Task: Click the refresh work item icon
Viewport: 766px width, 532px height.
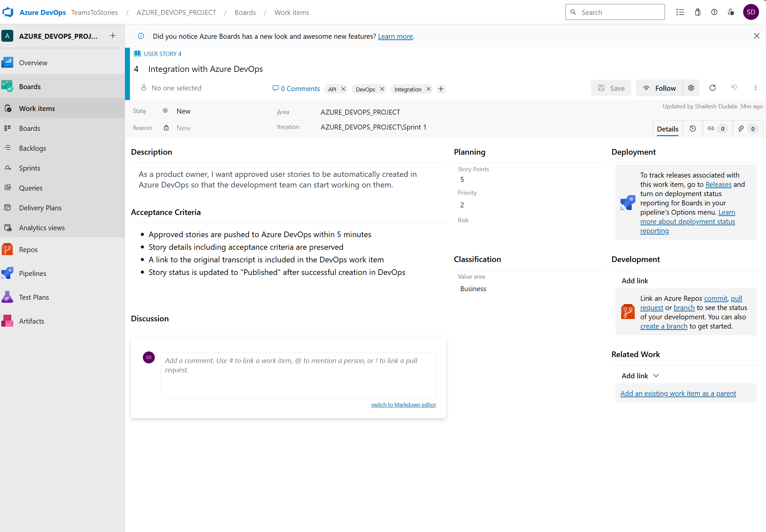Action: [x=712, y=88]
